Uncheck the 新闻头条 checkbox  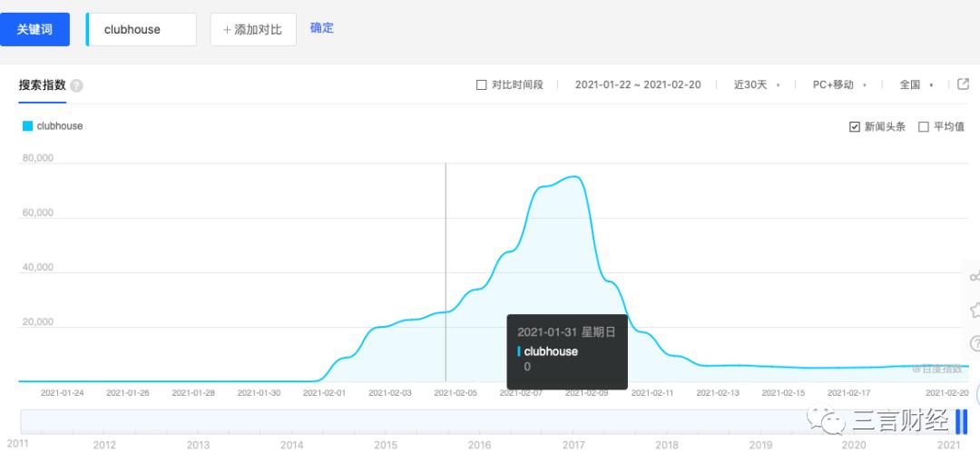[x=854, y=126]
